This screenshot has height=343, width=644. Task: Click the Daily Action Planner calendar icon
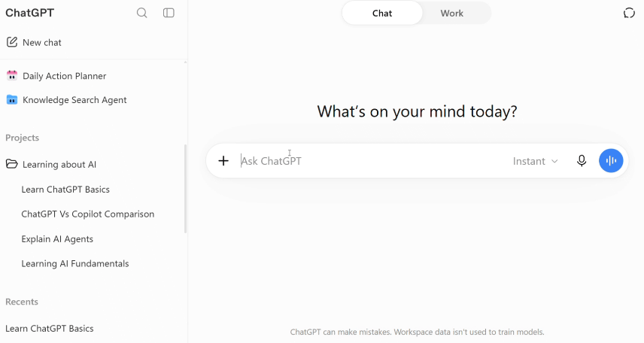[x=12, y=75]
